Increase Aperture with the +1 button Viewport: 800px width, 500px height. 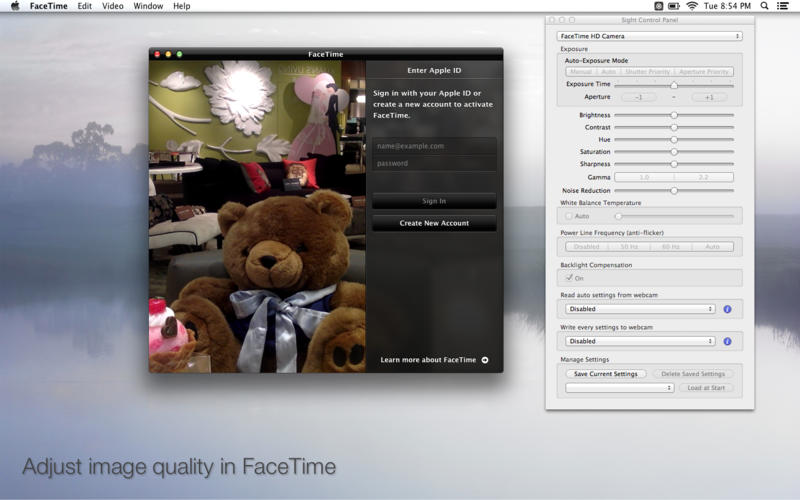coord(709,97)
